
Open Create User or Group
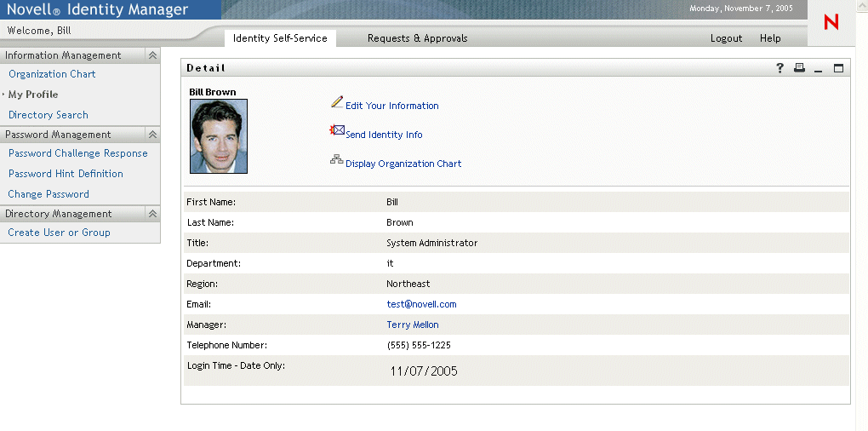click(59, 233)
